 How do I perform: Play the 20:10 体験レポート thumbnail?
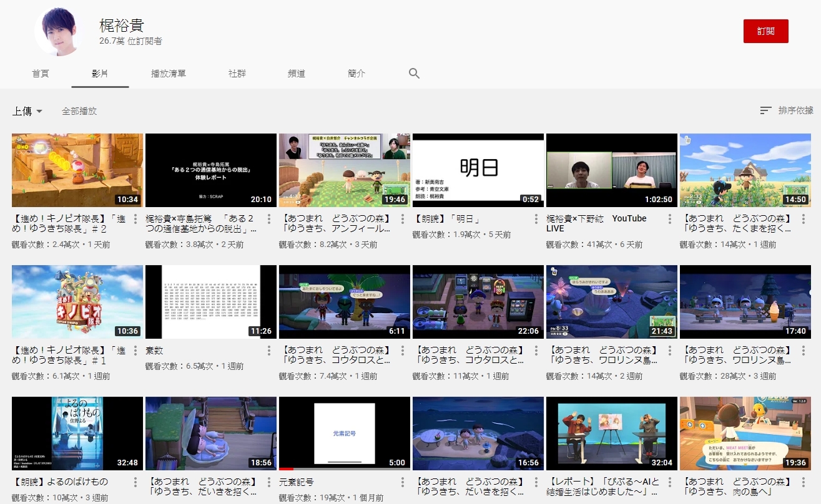coord(211,170)
